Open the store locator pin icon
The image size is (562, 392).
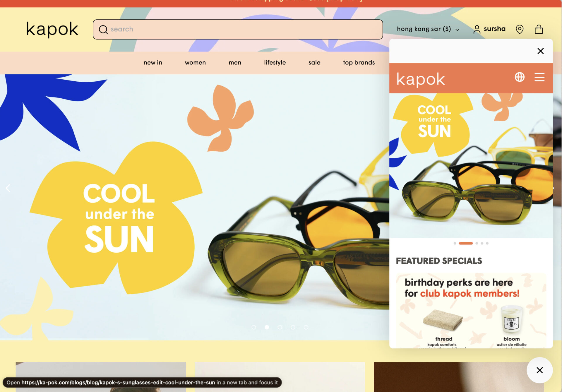pos(520,29)
